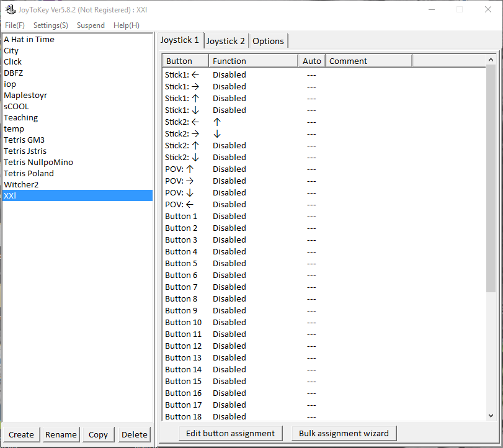
Task: Select the sCOOL profile
Action: (78, 107)
